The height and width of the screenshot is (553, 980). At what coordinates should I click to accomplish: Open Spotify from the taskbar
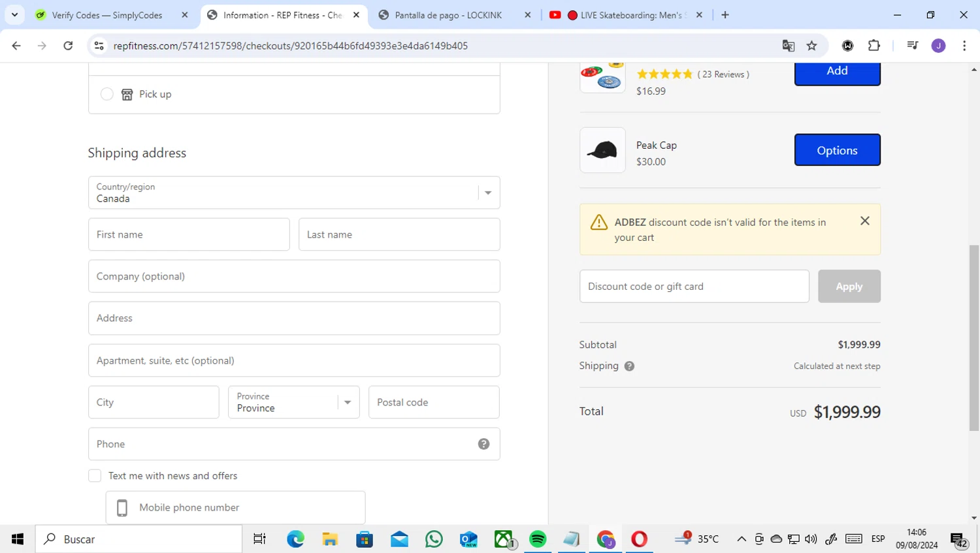538,539
